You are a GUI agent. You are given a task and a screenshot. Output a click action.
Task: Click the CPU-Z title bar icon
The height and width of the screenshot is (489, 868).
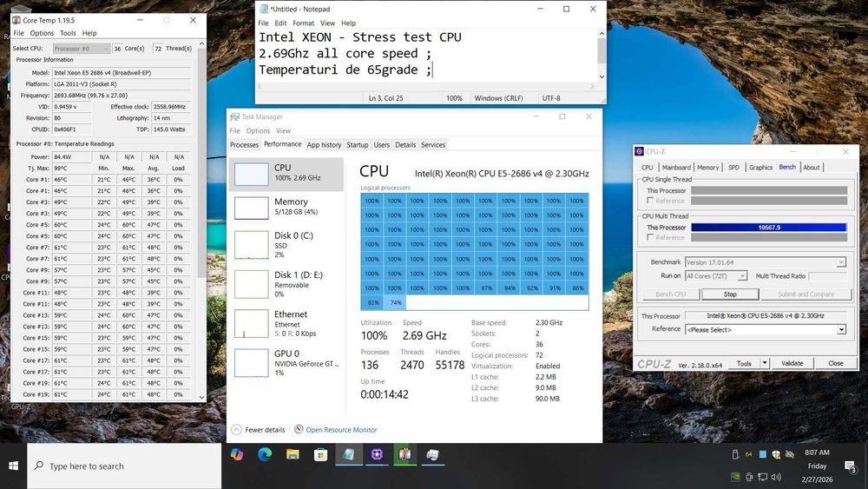pyautogui.click(x=640, y=151)
